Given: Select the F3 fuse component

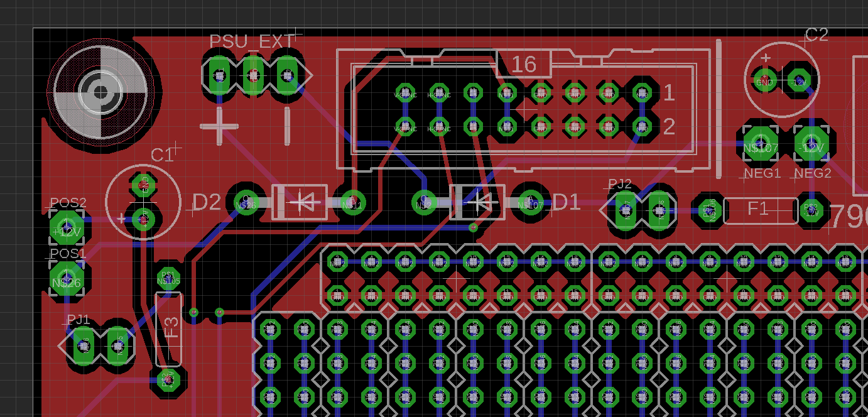Looking at the screenshot, I should point(168,328).
